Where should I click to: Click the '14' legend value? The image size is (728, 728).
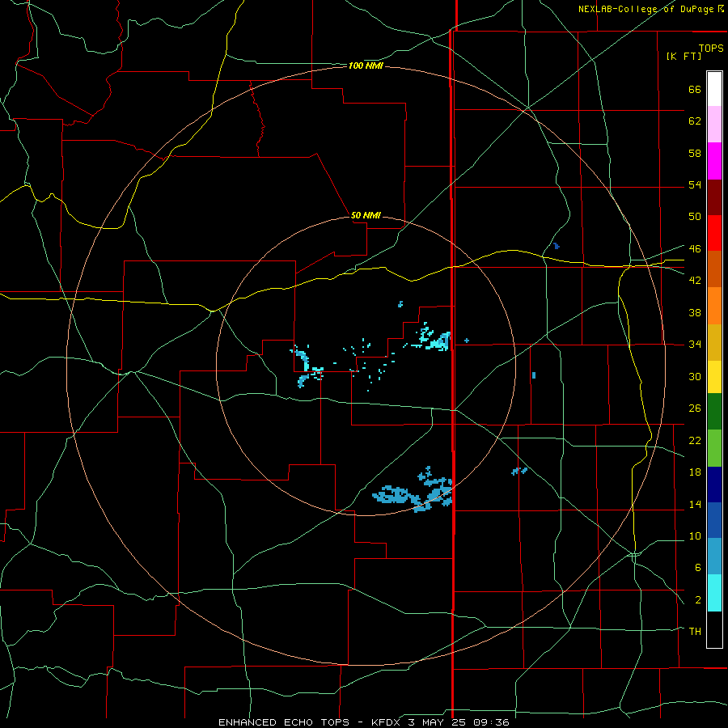pyautogui.click(x=695, y=504)
